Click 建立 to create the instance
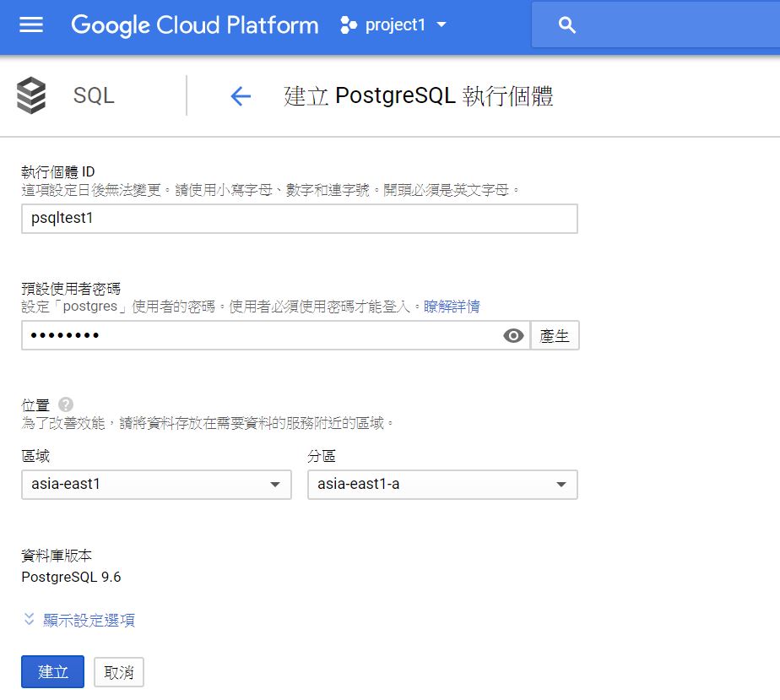Screen dimensions: 780x700 coord(51,671)
